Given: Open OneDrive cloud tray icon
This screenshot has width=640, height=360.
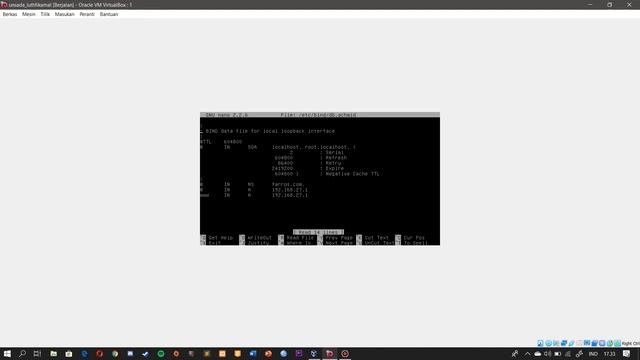Looking at the screenshot, I should 538,354.
